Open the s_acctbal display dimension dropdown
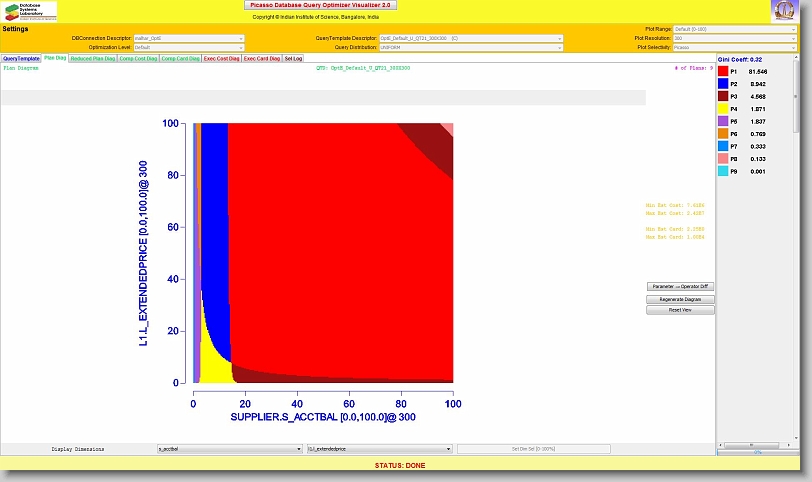This screenshot has width=812, height=482. [x=229, y=450]
